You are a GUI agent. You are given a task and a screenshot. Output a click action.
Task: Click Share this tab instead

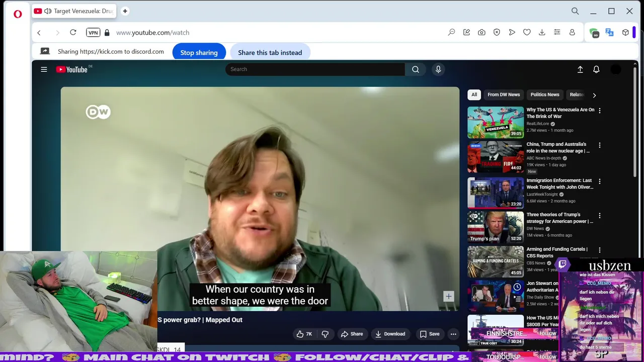click(x=270, y=52)
